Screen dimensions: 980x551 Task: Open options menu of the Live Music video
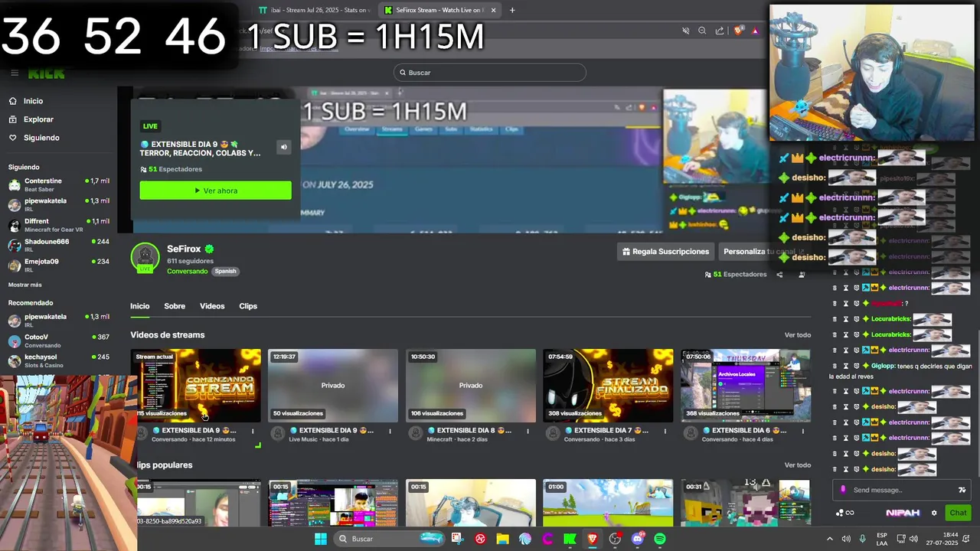390,431
